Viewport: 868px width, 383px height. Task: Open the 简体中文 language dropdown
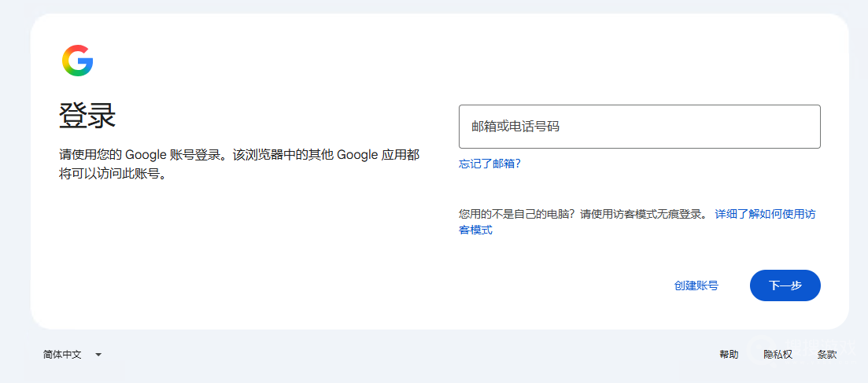point(72,355)
